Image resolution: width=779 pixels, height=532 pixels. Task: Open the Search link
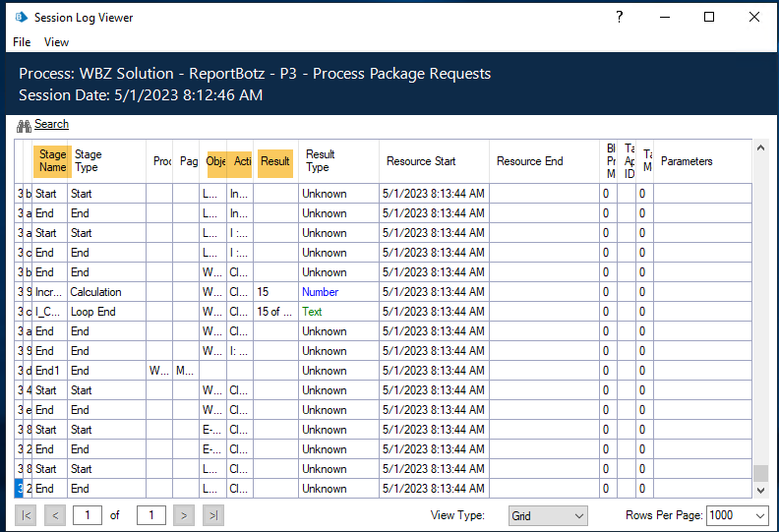point(52,124)
